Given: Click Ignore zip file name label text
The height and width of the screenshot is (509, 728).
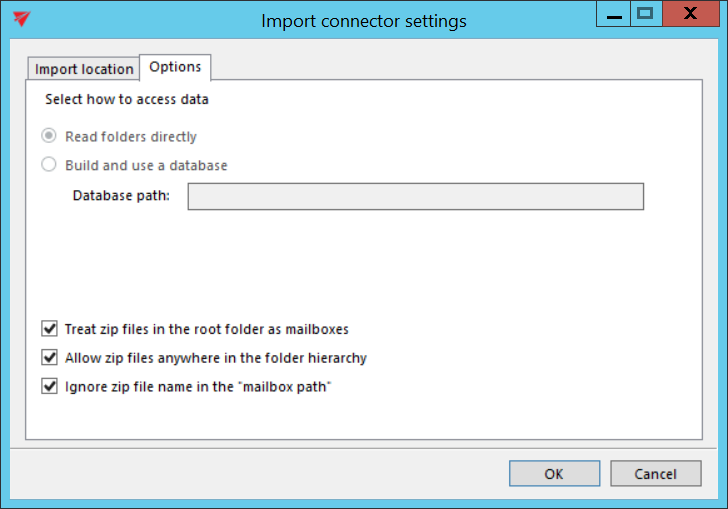Looking at the screenshot, I should (197, 386).
